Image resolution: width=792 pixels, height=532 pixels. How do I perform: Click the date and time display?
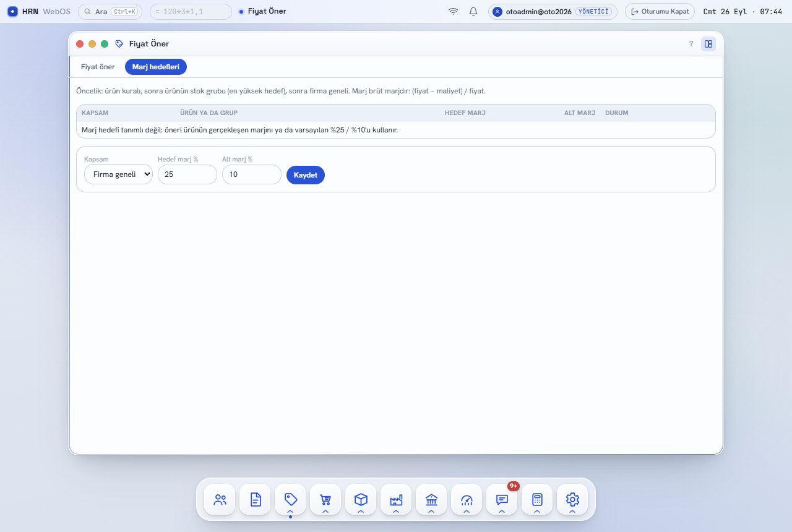(742, 11)
